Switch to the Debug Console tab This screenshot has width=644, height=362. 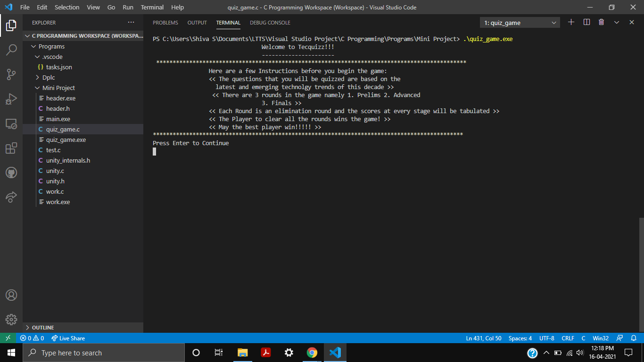tap(270, 23)
